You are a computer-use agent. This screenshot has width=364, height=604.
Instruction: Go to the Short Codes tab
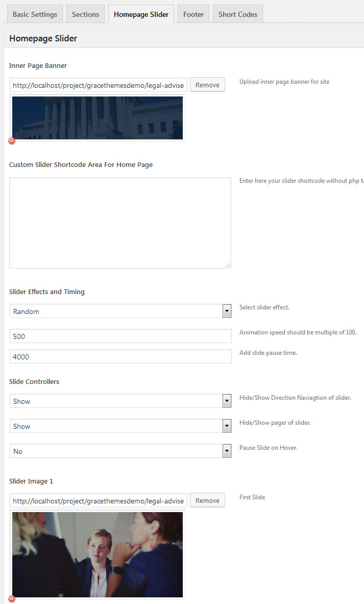238,14
